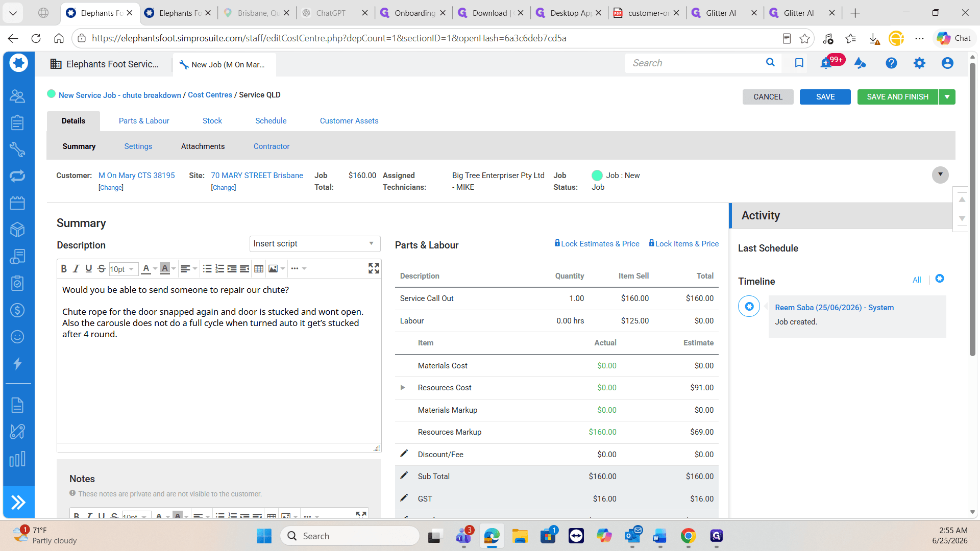The width and height of the screenshot is (980, 551).
Task: Click the CANCEL button
Action: pos(768,97)
